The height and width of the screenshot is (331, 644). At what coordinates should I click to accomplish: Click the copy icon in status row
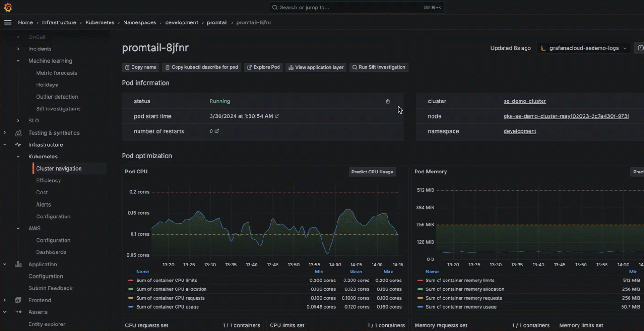pos(388,101)
